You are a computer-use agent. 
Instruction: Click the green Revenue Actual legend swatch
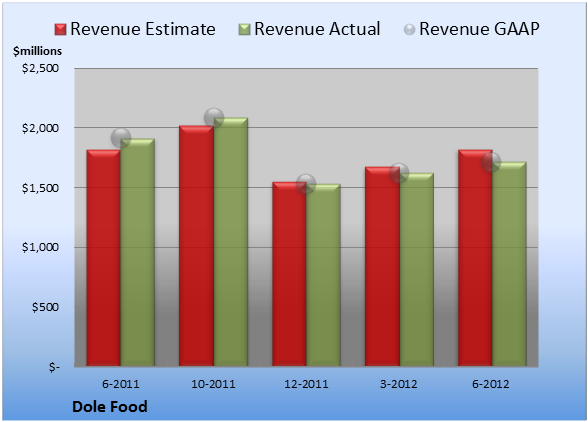pos(244,30)
